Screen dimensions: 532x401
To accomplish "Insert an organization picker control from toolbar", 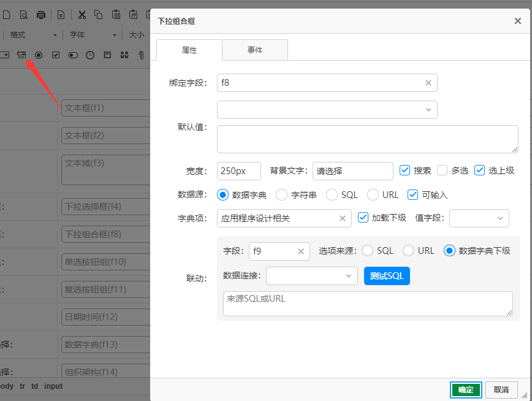I will (124, 55).
